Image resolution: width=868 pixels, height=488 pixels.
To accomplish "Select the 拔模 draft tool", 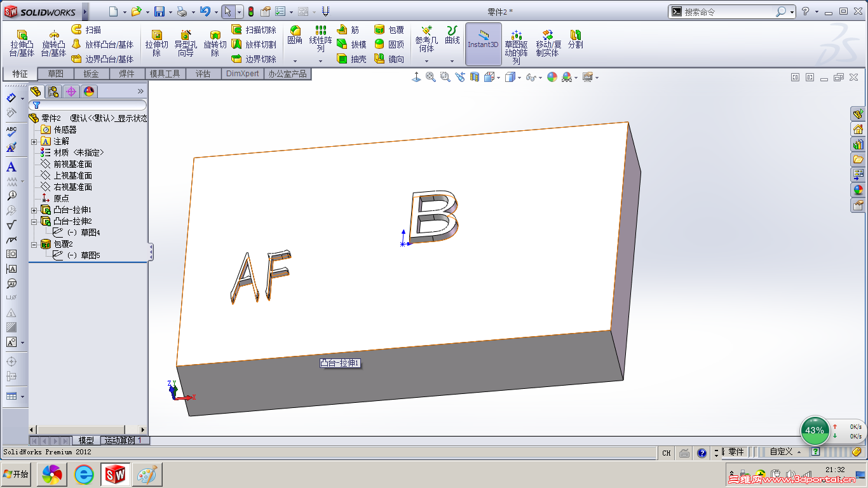I will tap(351, 44).
